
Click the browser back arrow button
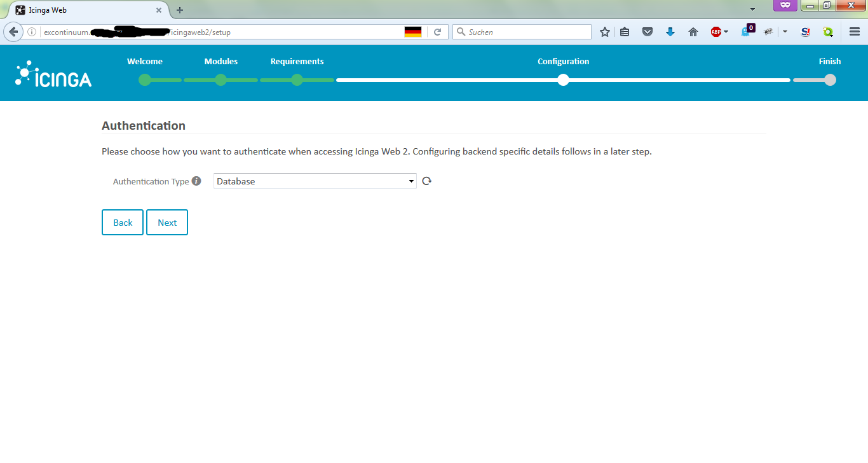pyautogui.click(x=13, y=32)
